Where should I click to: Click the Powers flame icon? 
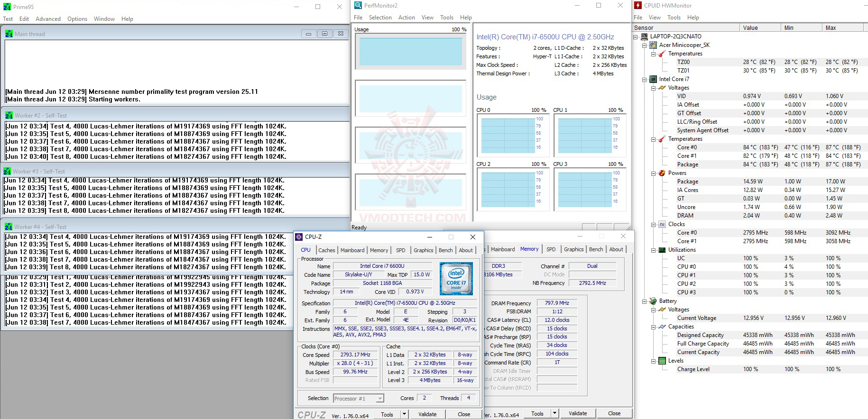pyautogui.click(x=662, y=173)
